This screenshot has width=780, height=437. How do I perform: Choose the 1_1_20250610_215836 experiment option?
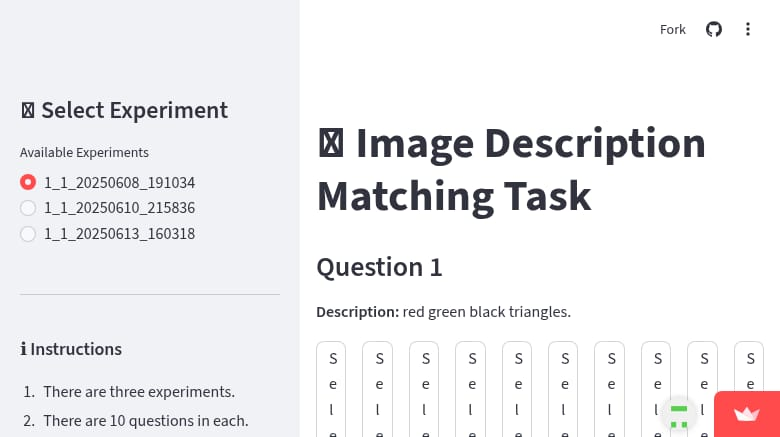28,208
